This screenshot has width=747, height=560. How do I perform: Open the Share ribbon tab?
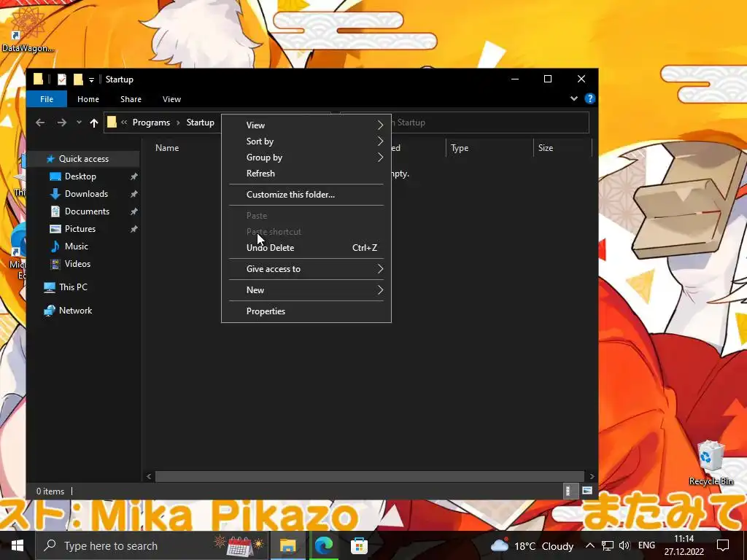click(x=131, y=99)
